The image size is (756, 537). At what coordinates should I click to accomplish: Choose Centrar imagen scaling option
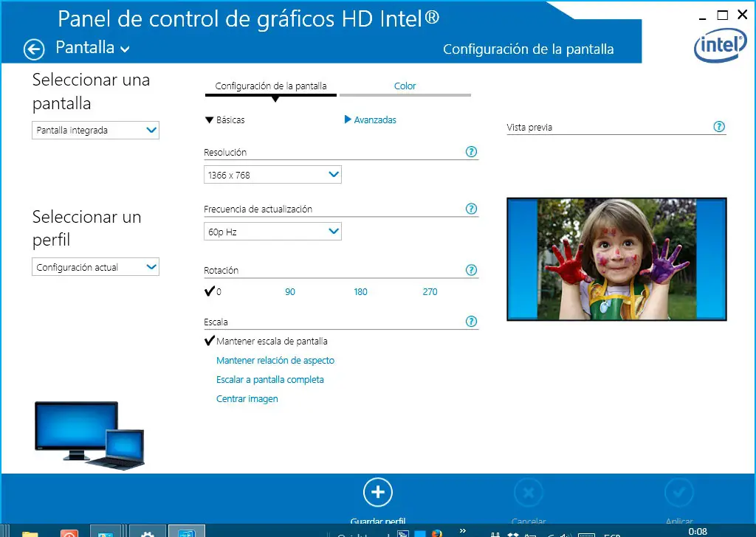(247, 399)
